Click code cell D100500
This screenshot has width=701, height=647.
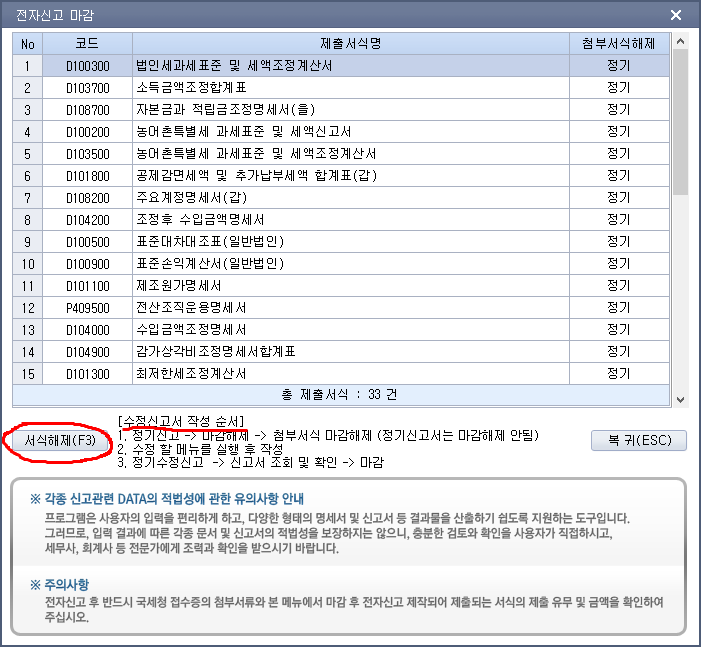pos(88,242)
